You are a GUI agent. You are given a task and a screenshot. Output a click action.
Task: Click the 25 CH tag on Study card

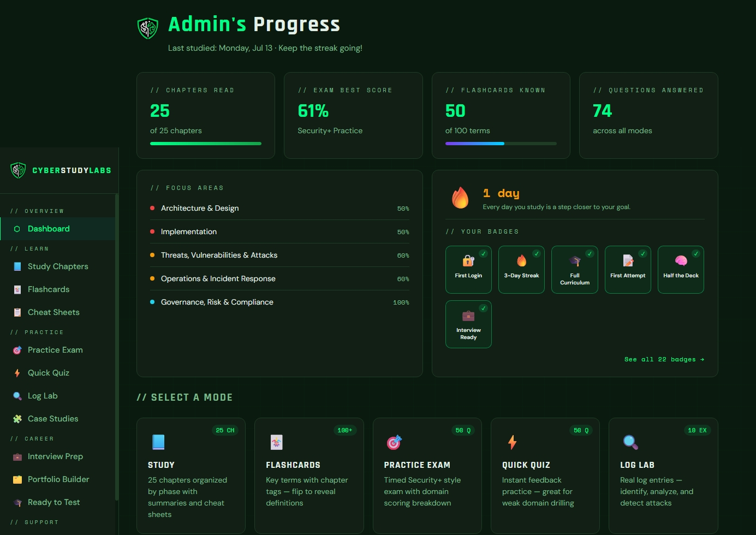[x=225, y=430]
